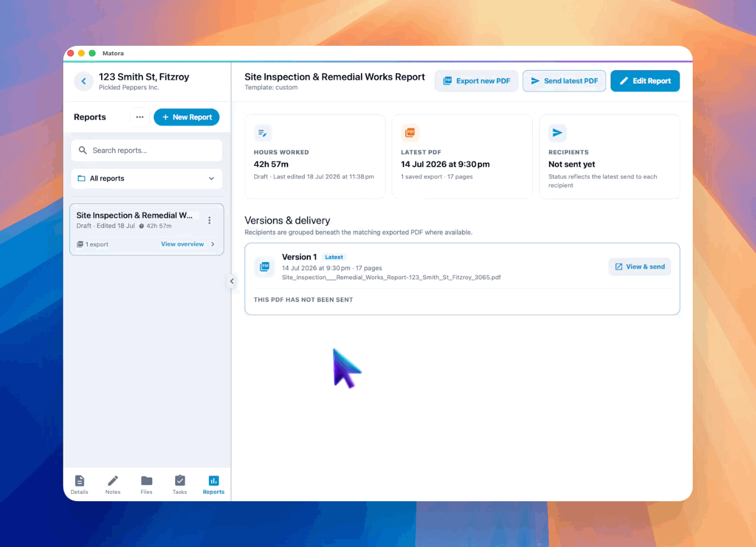The height and width of the screenshot is (547, 756).
Task: Switch to the Reports tab
Action: [x=214, y=485]
